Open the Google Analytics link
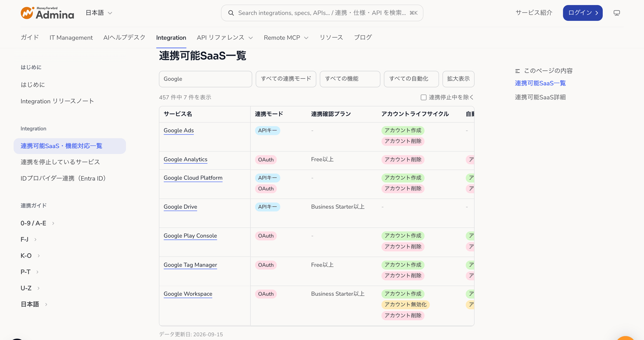 185,160
